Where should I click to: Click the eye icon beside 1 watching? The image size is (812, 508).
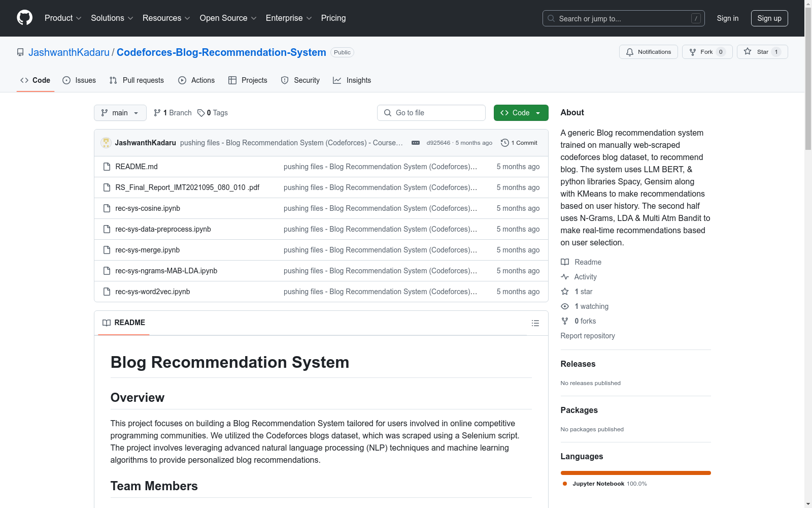click(565, 306)
